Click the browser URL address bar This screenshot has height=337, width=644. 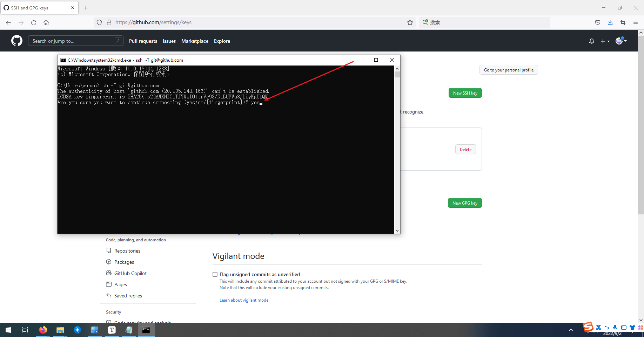coord(254,22)
